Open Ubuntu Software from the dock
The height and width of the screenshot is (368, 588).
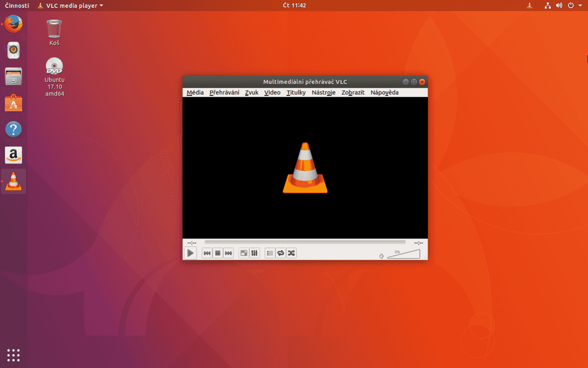click(x=13, y=103)
